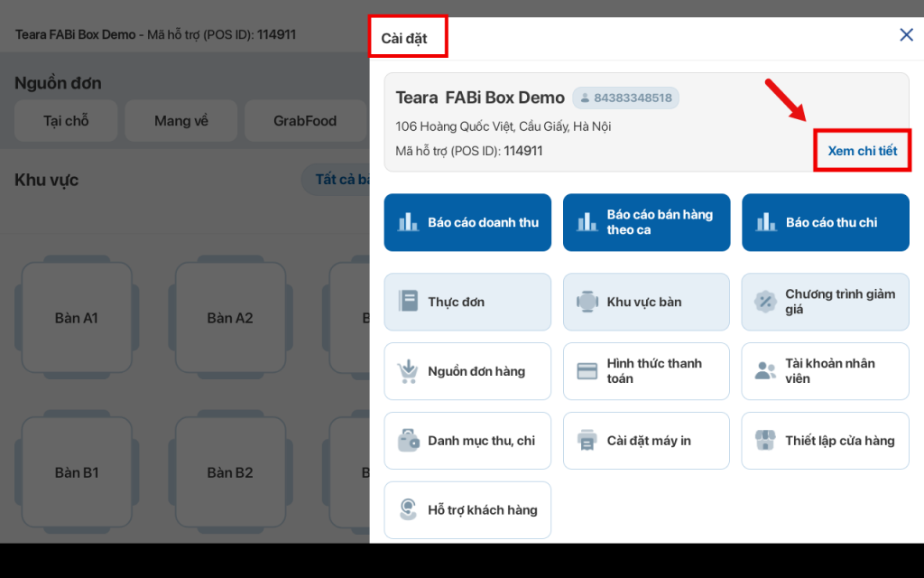Open the Báo cáo thu chi report
The height and width of the screenshot is (578, 924).
pos(825,222)
